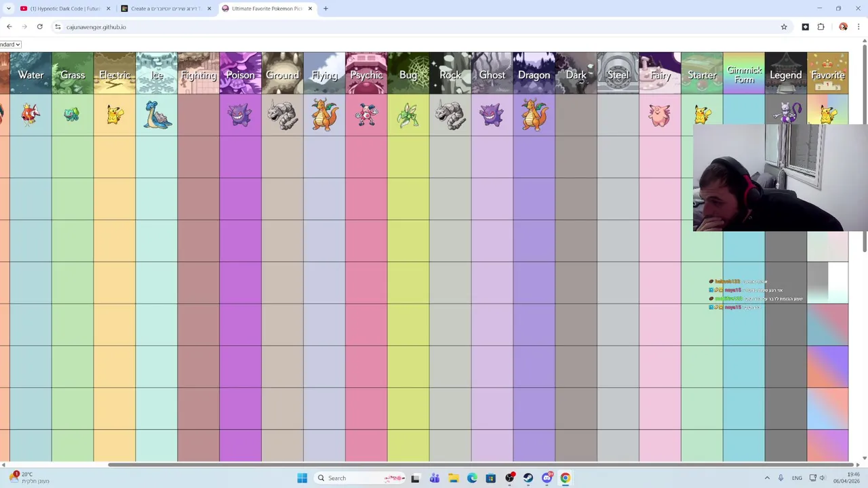The image size is (868, 488).
Task: Open Microsoft Store from the taskbar
Action: pos(490,478)
